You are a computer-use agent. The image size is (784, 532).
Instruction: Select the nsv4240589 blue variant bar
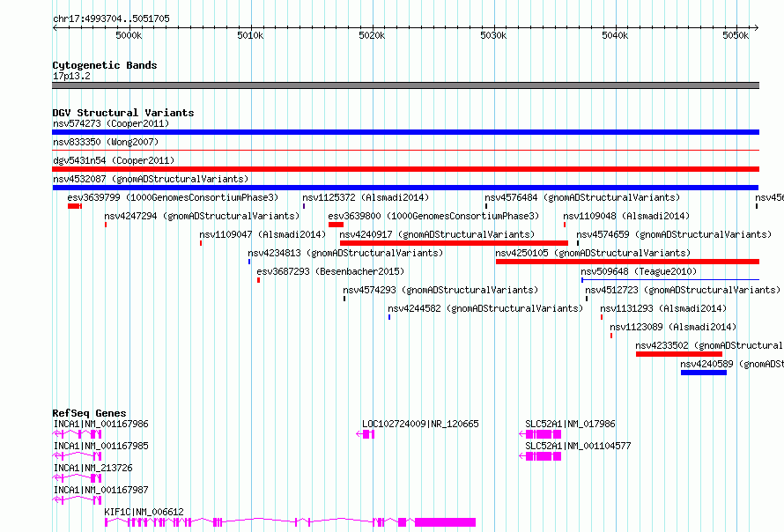(x=704, y=373)
